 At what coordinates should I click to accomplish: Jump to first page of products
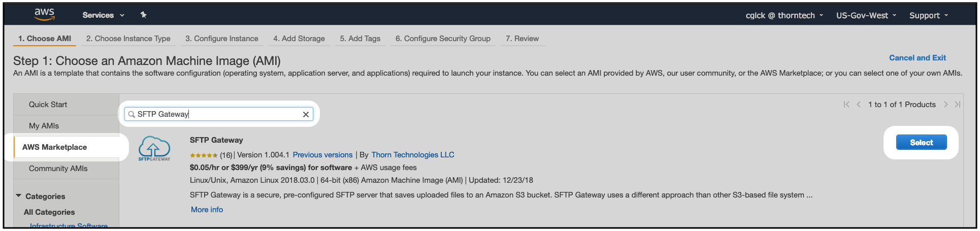pyautogui.click(x=846, y=105)
